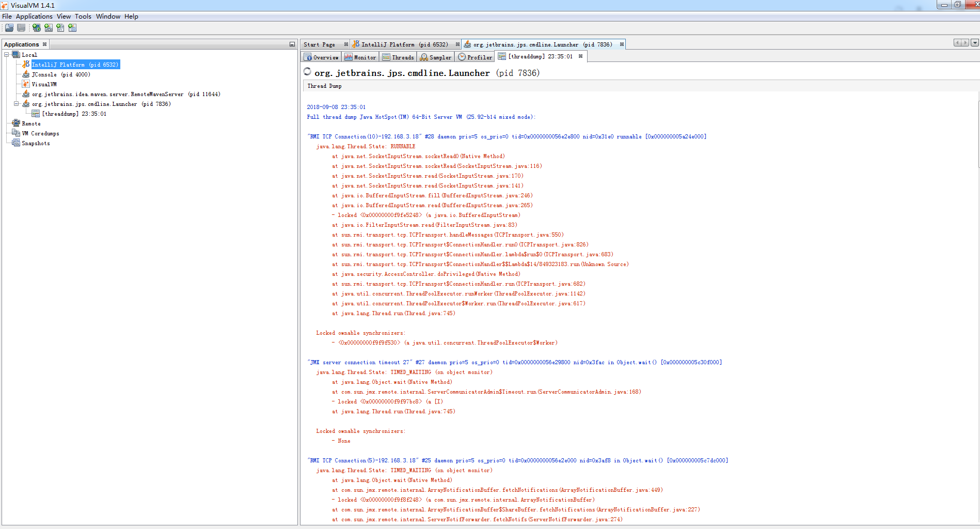Viewport: 980px width, 529px height.
Task: Click the 'RMI TCP Connection(10)-192.168.3.18' thread header
Action: 507,136
